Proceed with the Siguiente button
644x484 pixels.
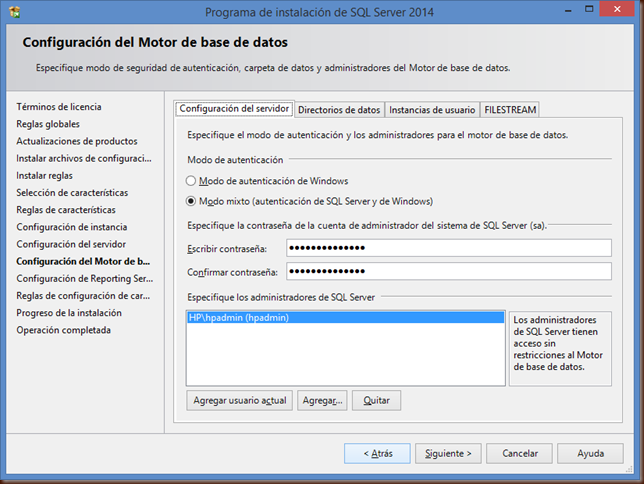(x=448, y=454)
